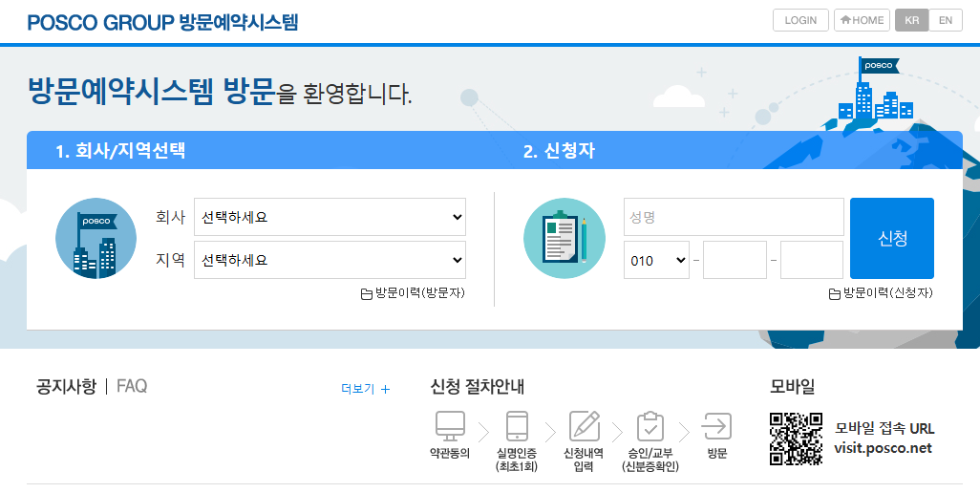The image size is (980, 493).
Task: Click the 2. 신청자 header
Action: pyautogui.click(x=559, y=151)
